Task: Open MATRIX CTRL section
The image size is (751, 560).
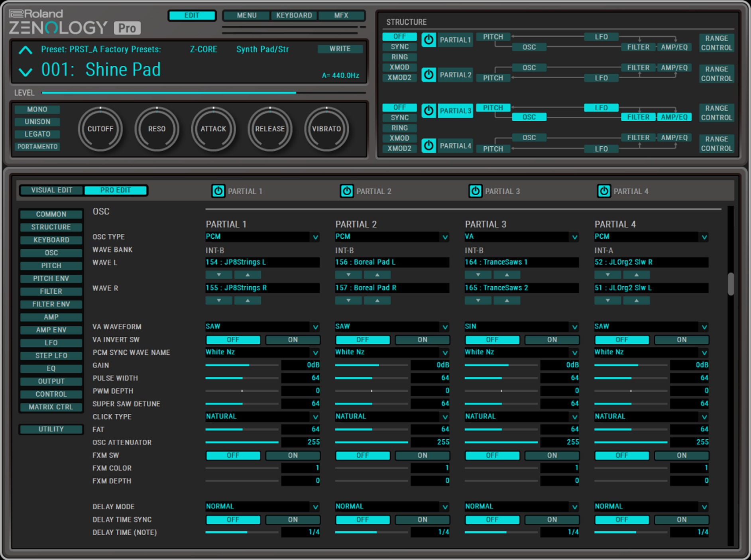Action: pos(51,407)
